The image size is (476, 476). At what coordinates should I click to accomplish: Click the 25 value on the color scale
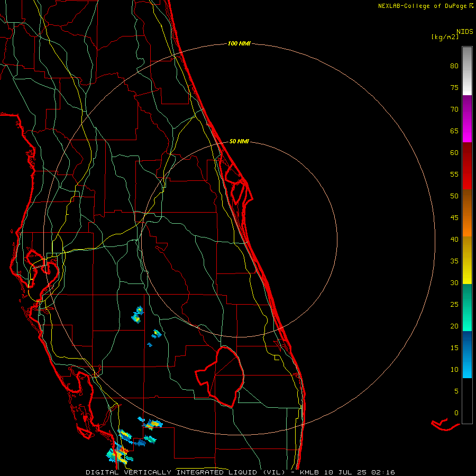[x=454, y=305]
